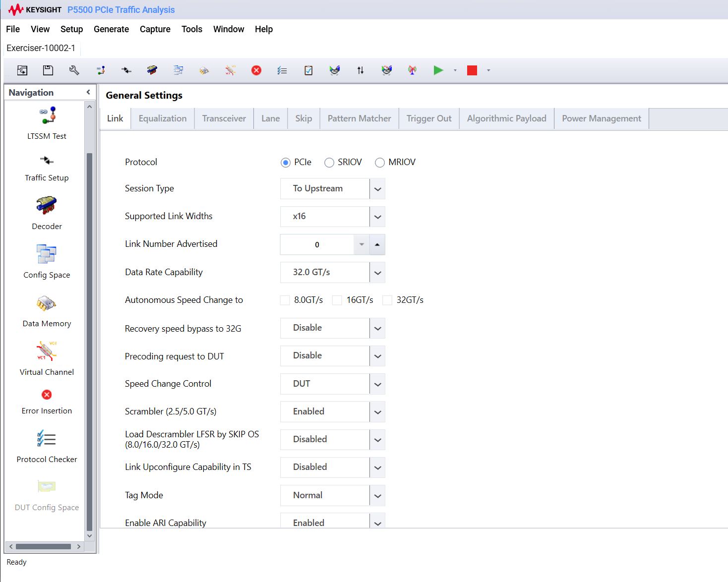Viewport: 728px width, 582px height.
Task: Switch to the Equalization tab
Action: [x=163, y=118]
